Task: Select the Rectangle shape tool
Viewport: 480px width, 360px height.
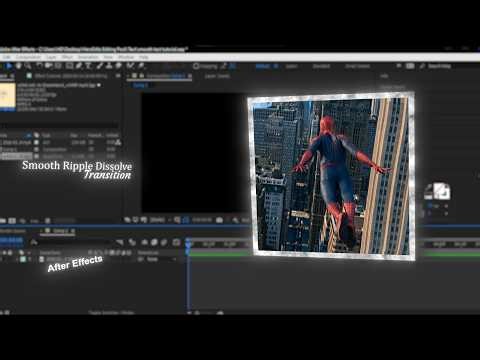Action: click(69, 66)
